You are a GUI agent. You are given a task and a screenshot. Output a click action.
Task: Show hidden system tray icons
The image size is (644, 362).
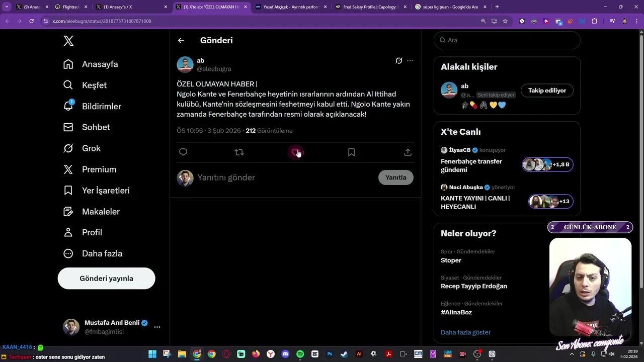coord(572,354)
